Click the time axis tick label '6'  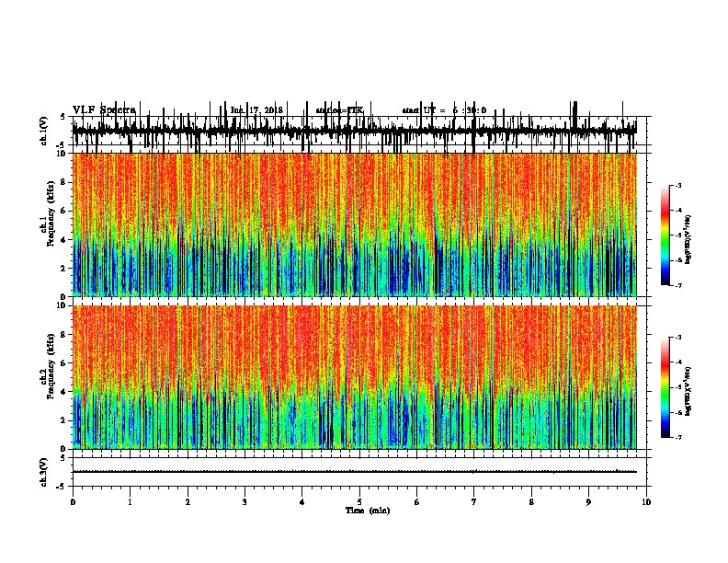[417, 502]
